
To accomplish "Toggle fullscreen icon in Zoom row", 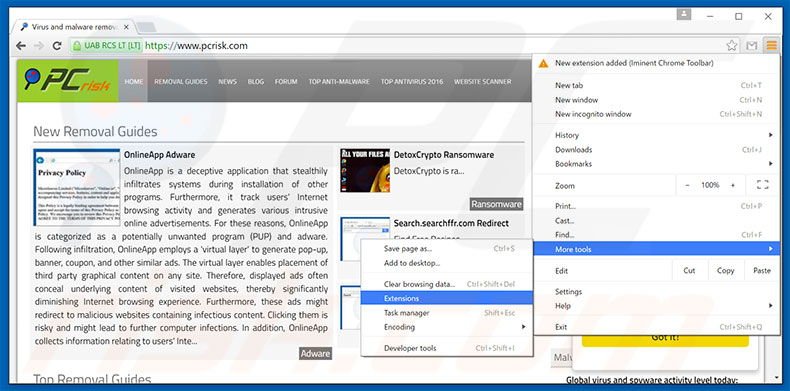I will [762, 185].
